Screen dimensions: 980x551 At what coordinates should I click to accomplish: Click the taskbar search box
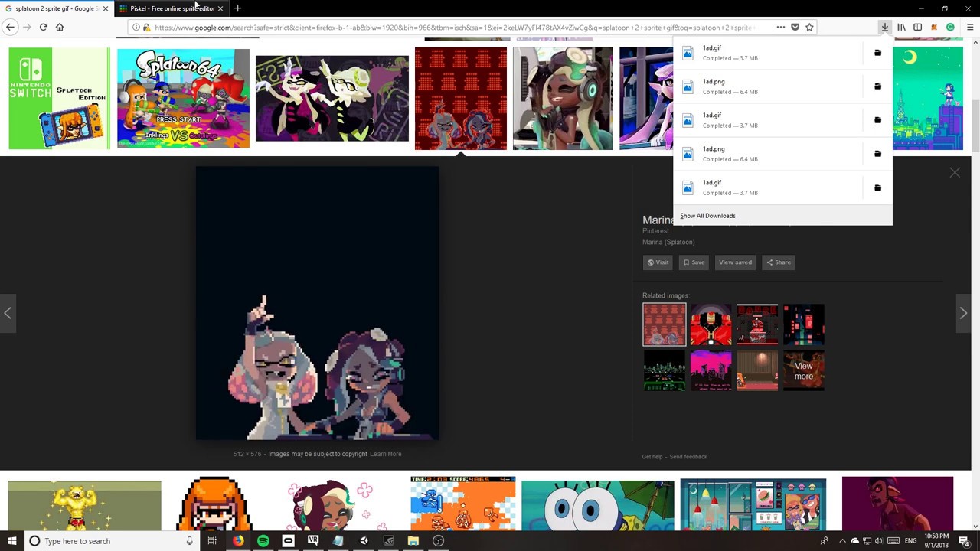(111, 541)
